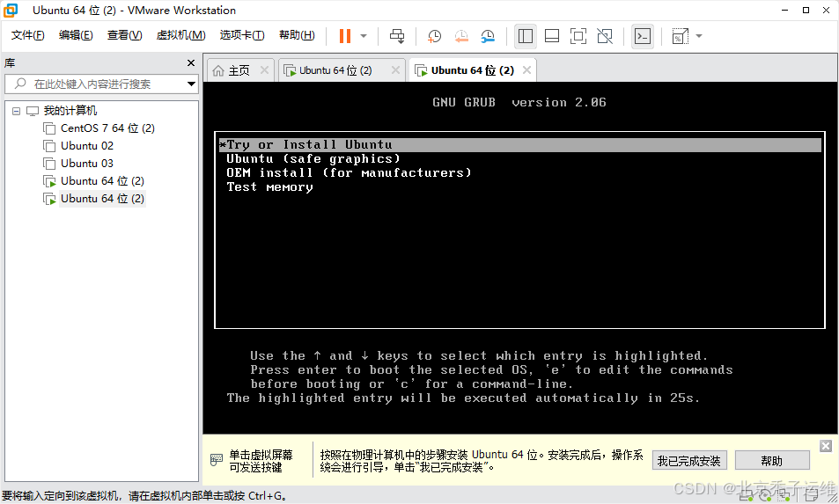Click the GNU GRUB version 2.06 heading
The image size is (839, 504).
click(x=519, y=103)
